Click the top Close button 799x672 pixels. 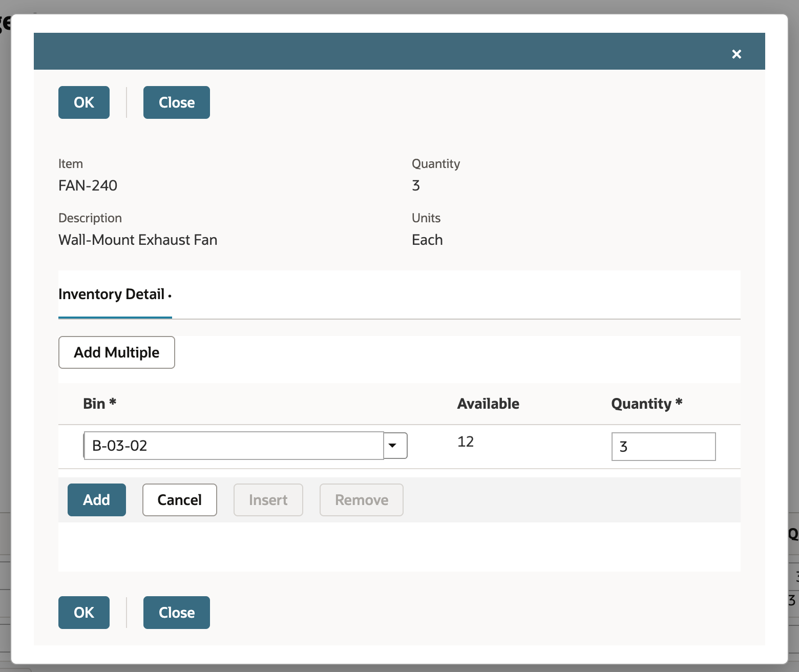(177, 102)
